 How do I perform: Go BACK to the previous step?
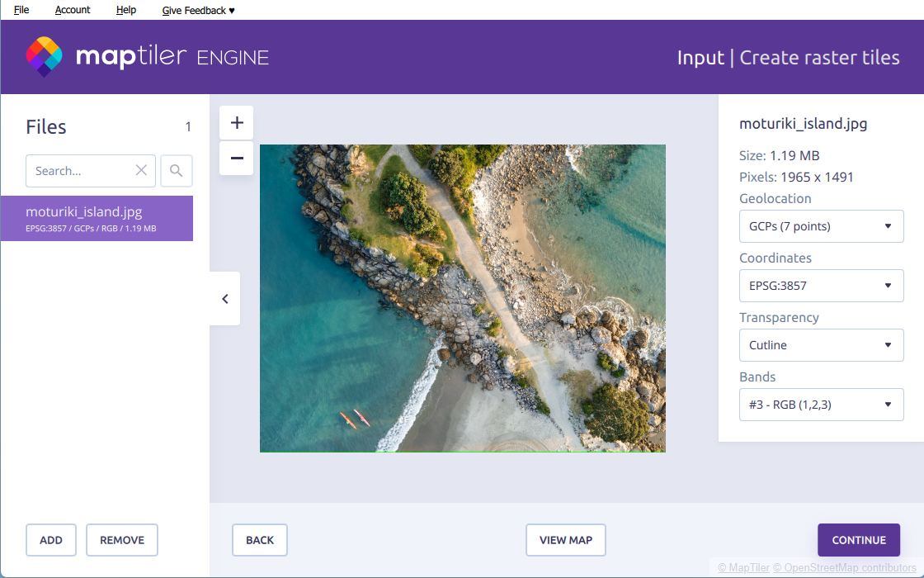(259, 540)
